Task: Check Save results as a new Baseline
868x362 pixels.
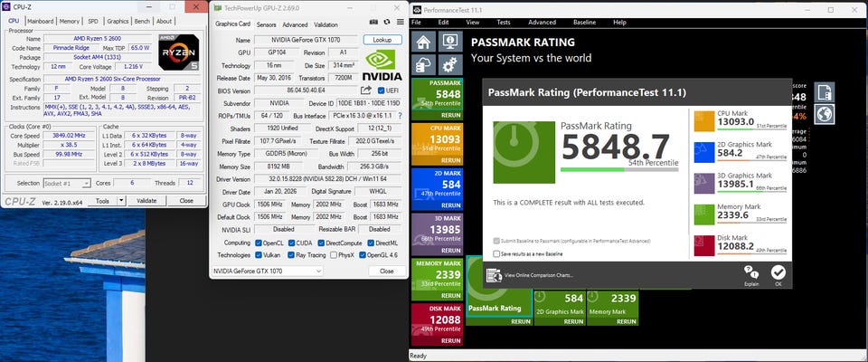Action: pos(496,254)
